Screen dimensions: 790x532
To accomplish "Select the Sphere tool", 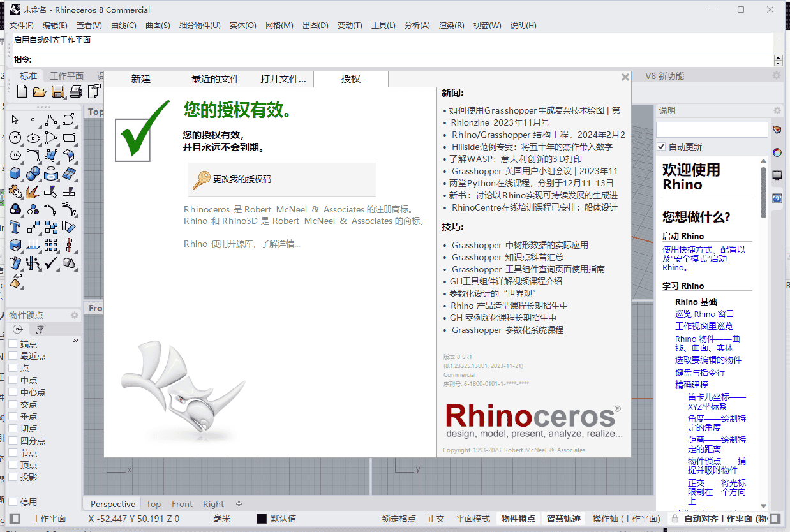I will (33, 173).
